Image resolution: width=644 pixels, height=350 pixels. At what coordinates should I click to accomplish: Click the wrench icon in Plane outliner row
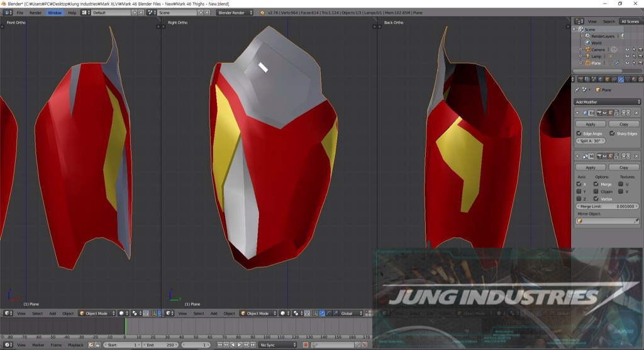coord(617,62)
